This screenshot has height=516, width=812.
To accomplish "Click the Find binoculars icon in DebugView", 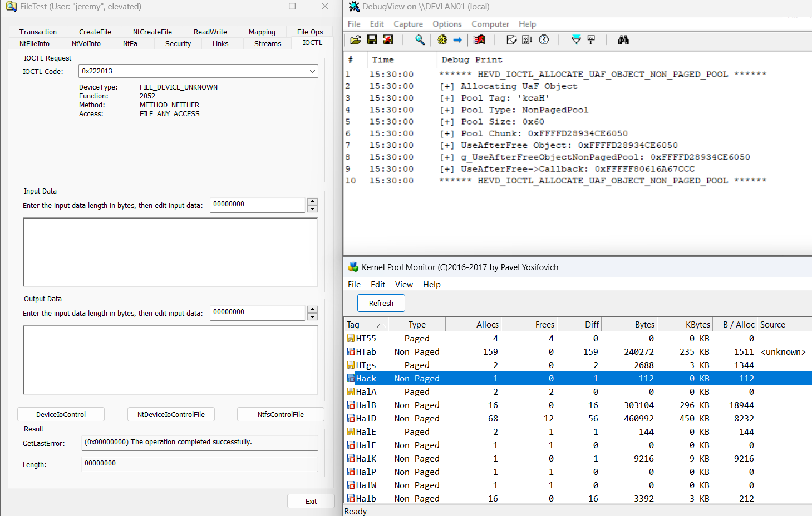I will pos(623,40).
